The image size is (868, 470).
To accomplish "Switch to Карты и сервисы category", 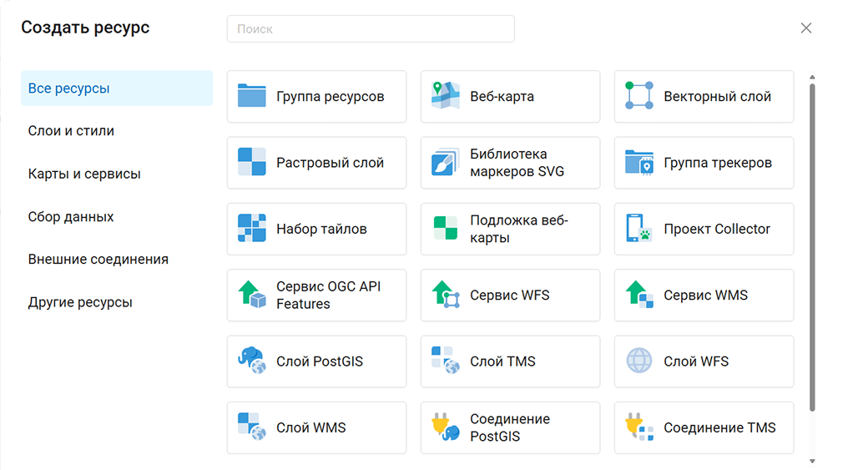I will [84, 174].
